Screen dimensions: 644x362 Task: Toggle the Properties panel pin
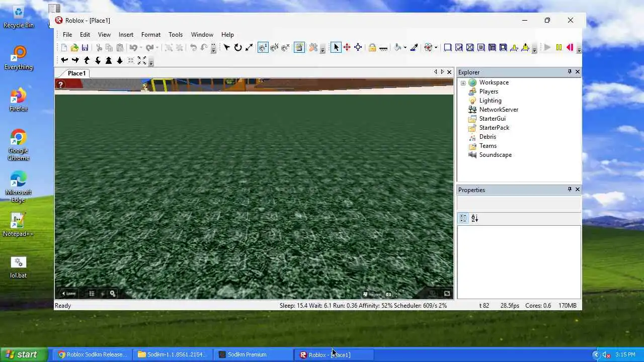coord(570,190)
